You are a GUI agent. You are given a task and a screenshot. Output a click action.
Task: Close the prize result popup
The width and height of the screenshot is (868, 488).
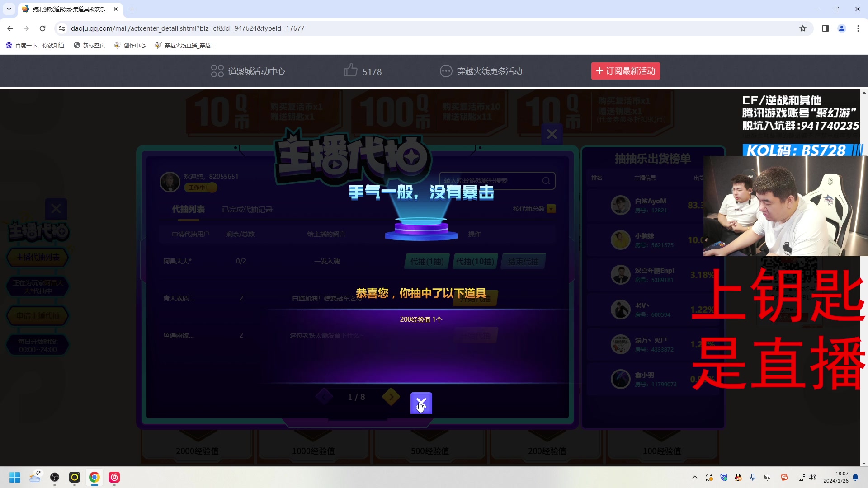point(421,403)
